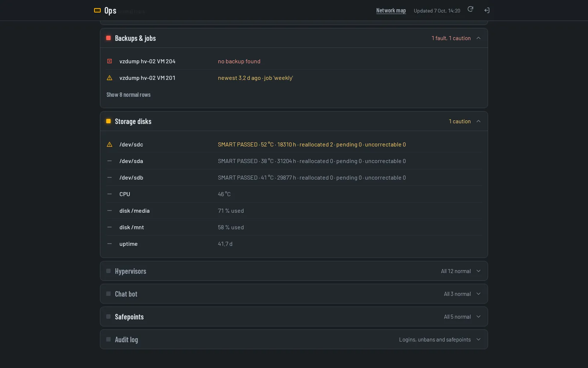Expand the Chat bot section chevron
The image size is (588, 368).
(x=478, y=294)
